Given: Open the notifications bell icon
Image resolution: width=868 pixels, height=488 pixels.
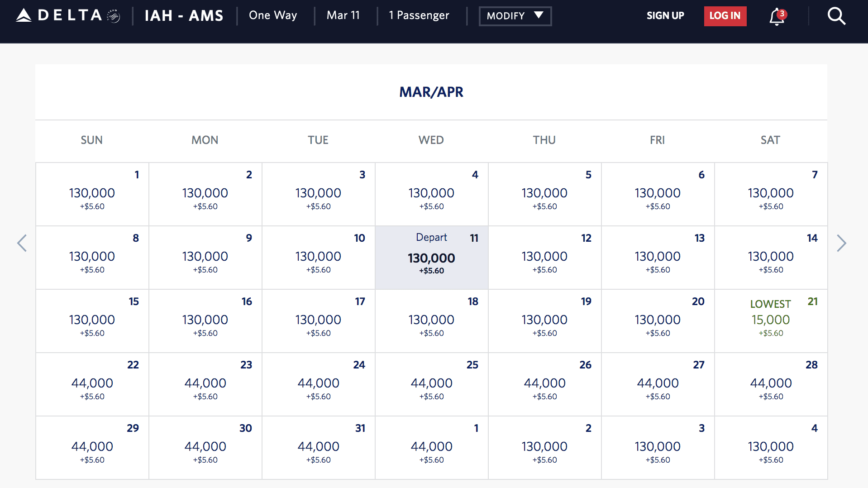Looking at the screenshot, I should 777,17.
